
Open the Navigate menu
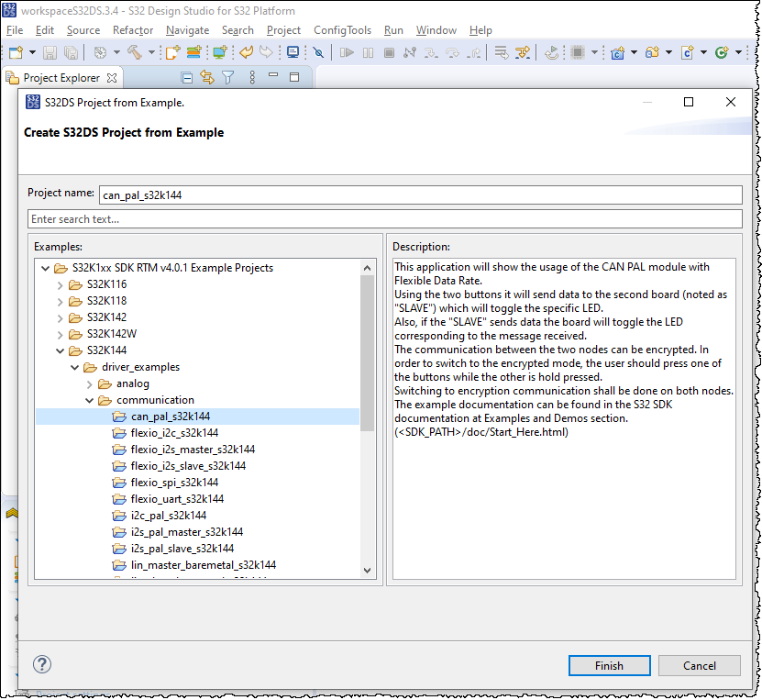click(188, 30)
